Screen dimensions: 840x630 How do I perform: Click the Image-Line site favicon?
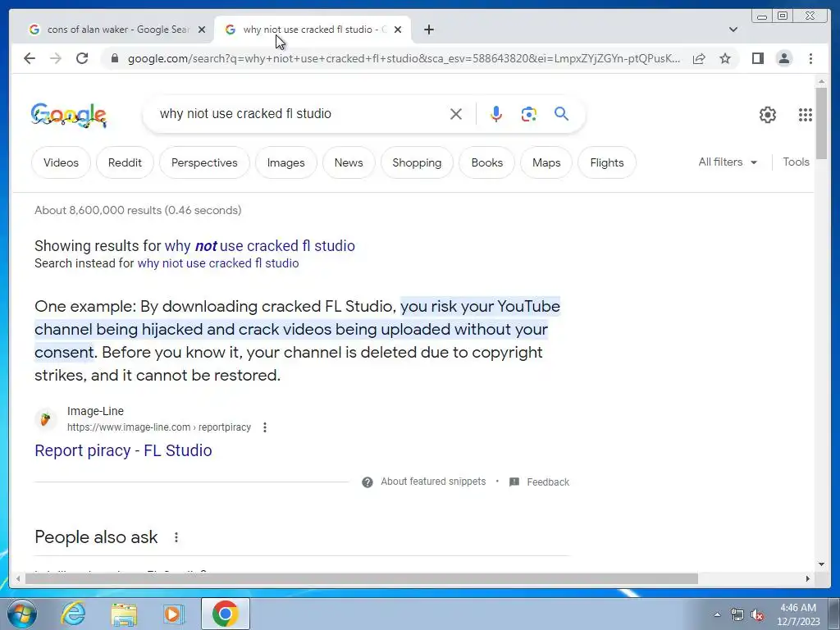pyautogui.click(x=46, y=419)
